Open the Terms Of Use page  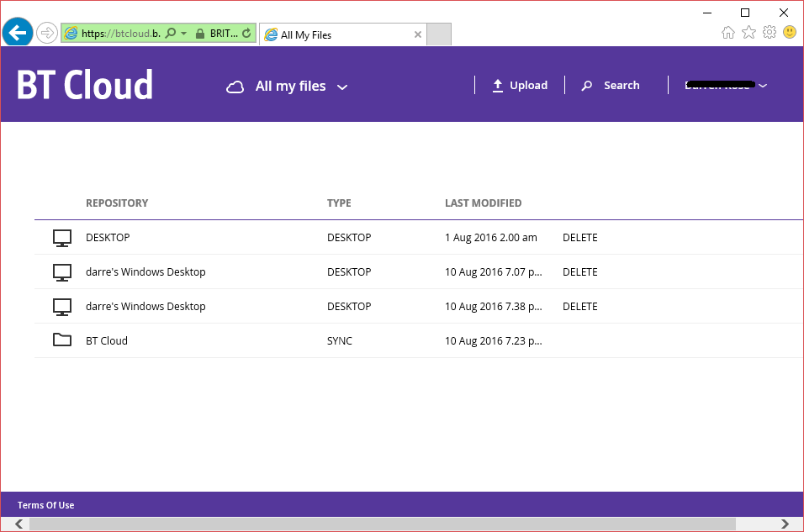click(x=45, y=504)
